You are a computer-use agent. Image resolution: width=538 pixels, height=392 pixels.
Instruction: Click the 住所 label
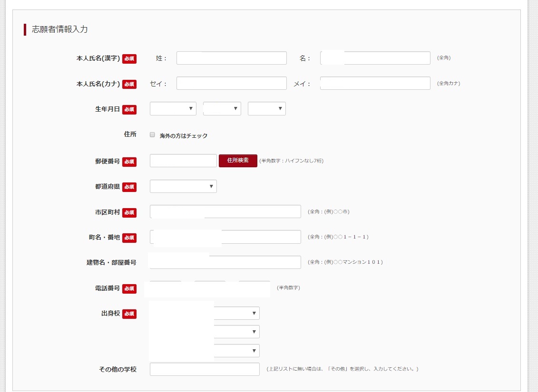tap(130, 134)
